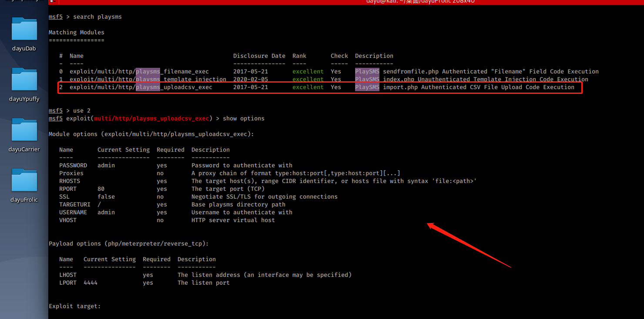Click the import.php CSV File Upload description
Viewport: 644px width, 319px height.
(465, 87)
